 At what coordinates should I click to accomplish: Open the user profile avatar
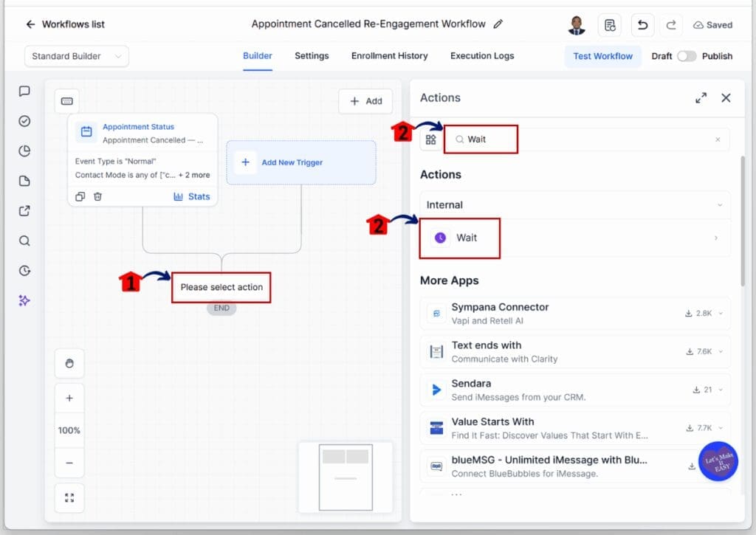point(576,25)
